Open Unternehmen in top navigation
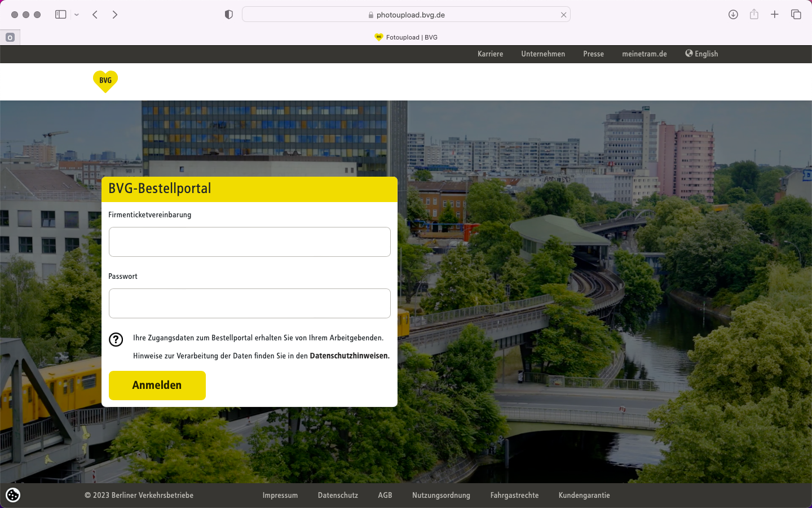This screenshot has height=508, width=812. click(x=543, y=54)
